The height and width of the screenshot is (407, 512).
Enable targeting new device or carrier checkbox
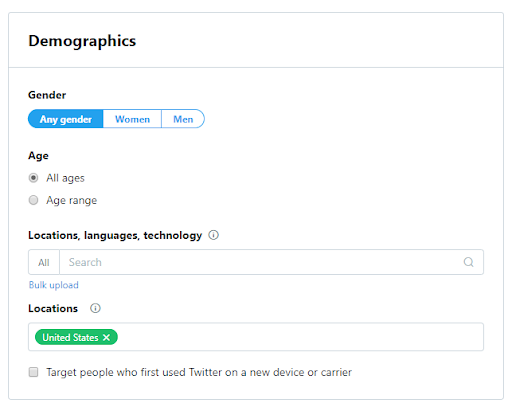pyautogui.click(x=33, y=372)
